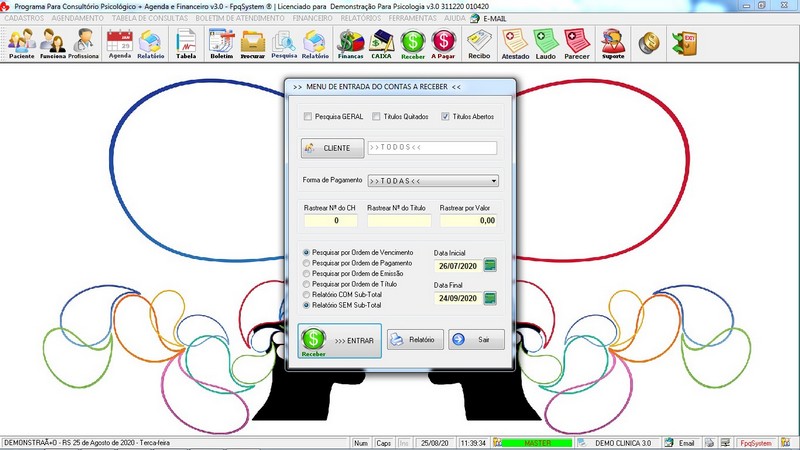
Task: Open the Profissional toolbar icon
Action: click(x=83, y=44)
